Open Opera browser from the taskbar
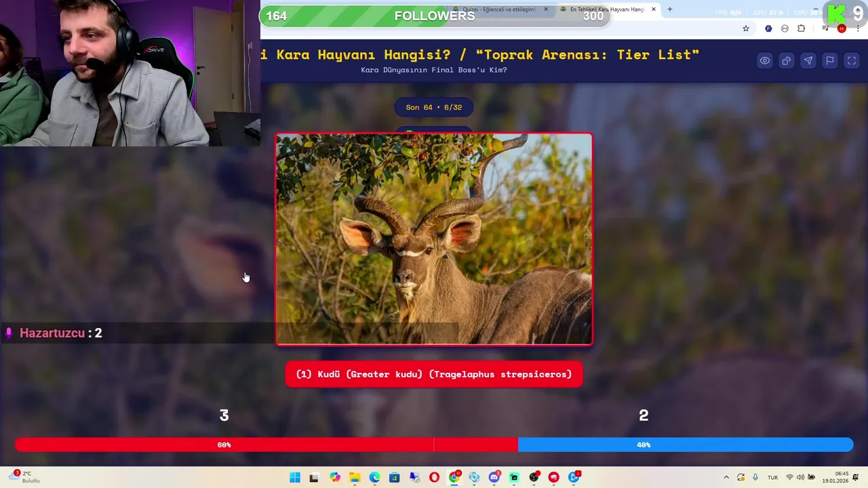868x488 pixels. (x=434, y=478)
